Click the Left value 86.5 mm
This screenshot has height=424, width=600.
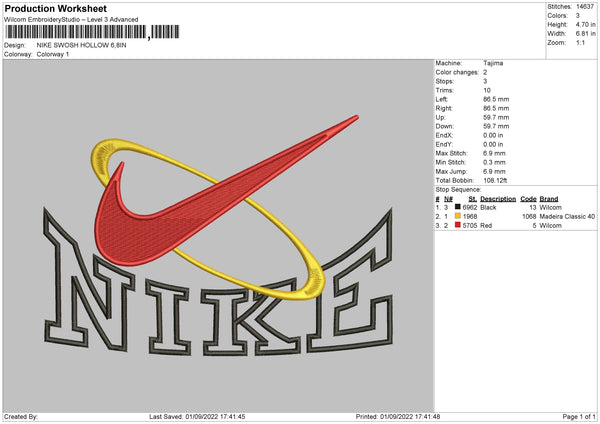click(x=496, y=99)
